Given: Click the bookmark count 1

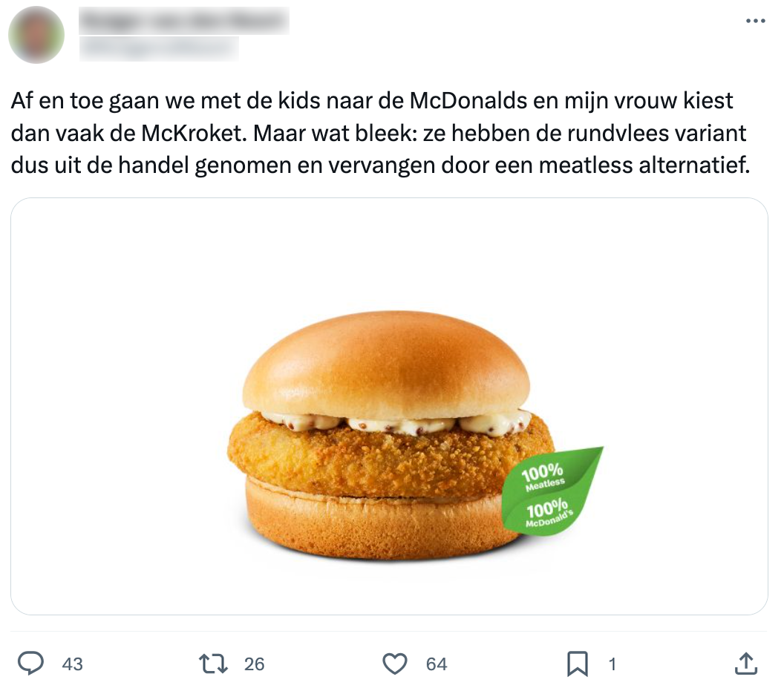Looking at the screenshot, I should point(612,664).
